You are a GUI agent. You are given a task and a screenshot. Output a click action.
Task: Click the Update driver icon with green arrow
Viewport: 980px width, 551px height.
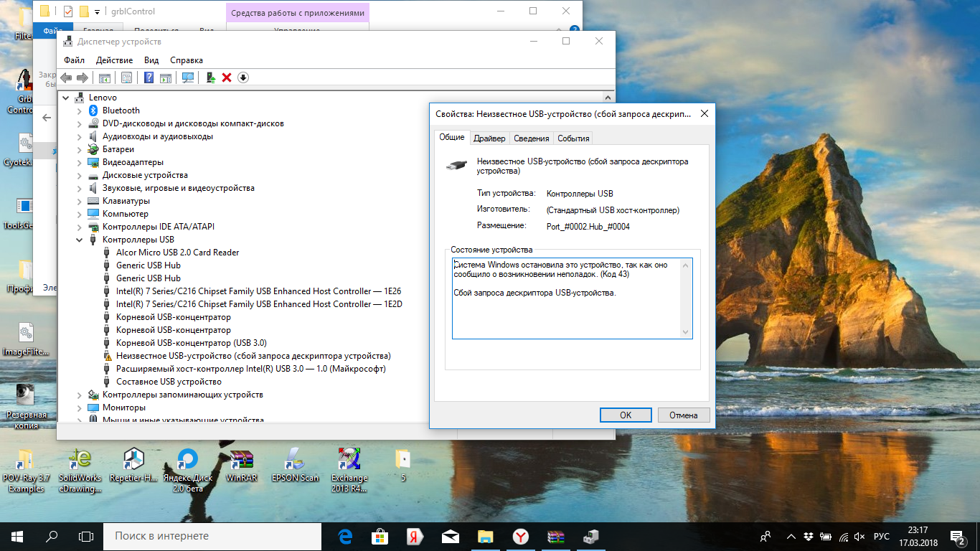coord(211,77)
